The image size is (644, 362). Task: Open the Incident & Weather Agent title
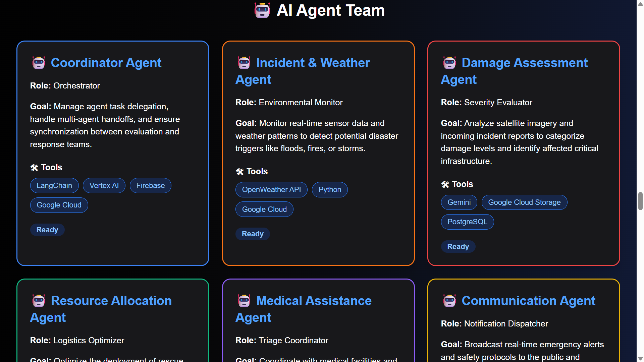(x=303, y=71)
